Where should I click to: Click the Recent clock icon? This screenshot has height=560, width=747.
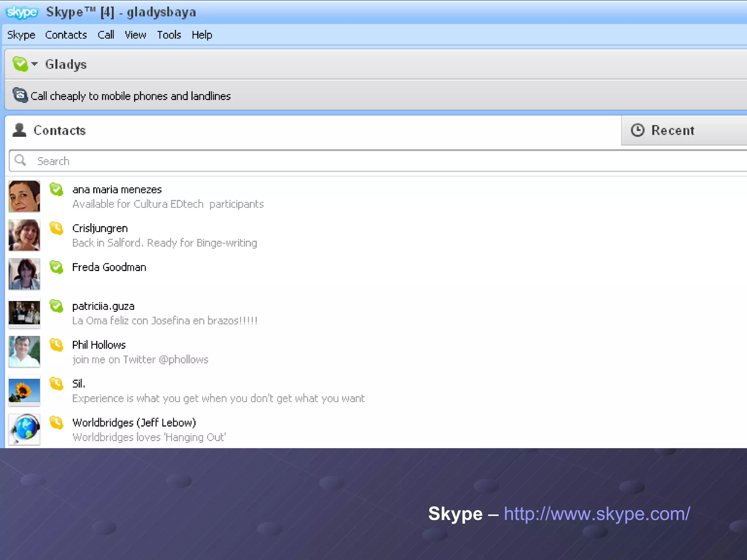(x=638, y=130)
